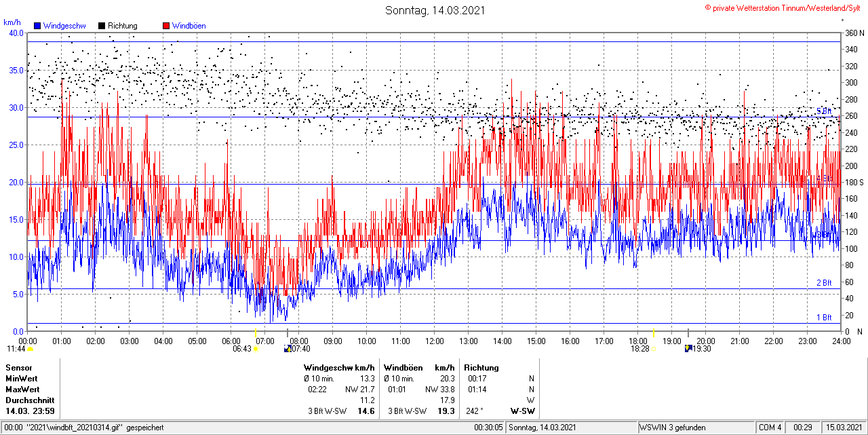This screenshot has width=868, height=435.
Task: Click the 17.9 average gust value
Action: point(447,400)
